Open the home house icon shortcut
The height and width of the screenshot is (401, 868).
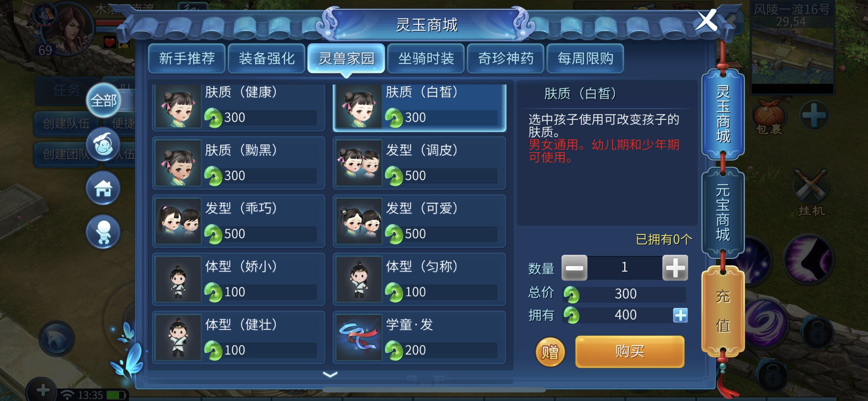104,188
